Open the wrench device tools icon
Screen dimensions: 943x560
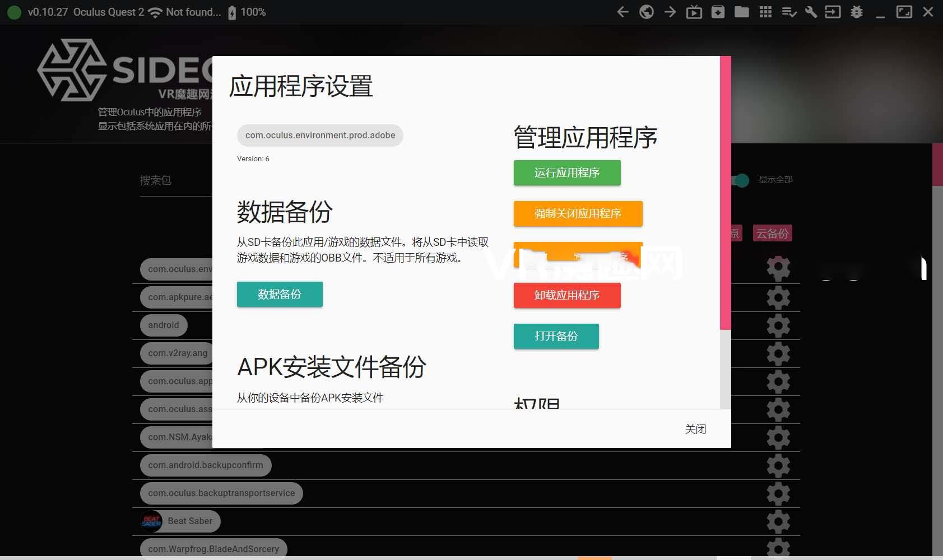coord(811,12)
